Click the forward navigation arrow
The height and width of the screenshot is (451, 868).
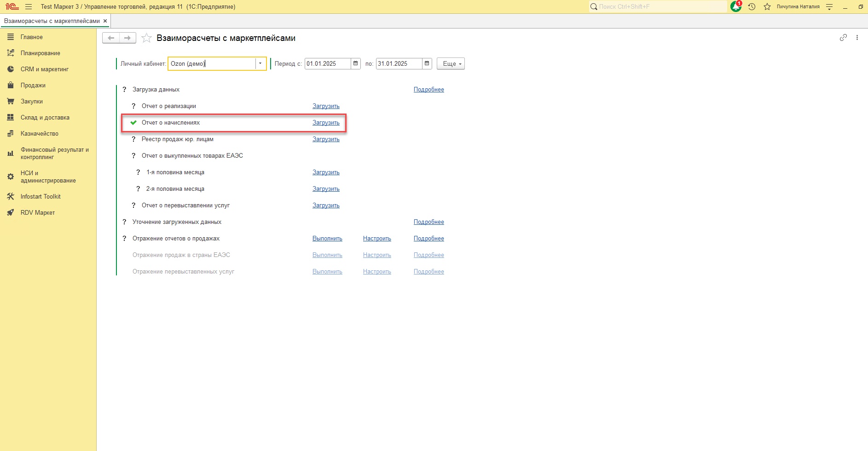click(127, 38)
